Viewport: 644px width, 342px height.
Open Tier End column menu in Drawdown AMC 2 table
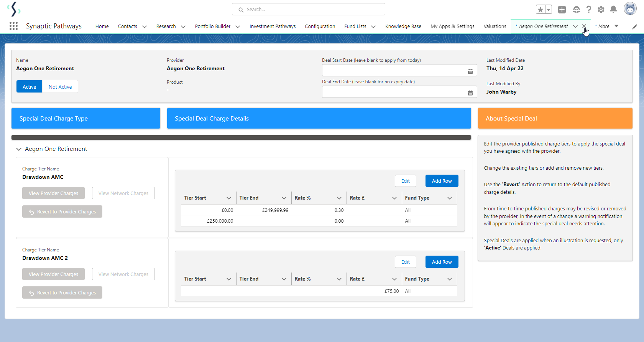click(284, 279)
